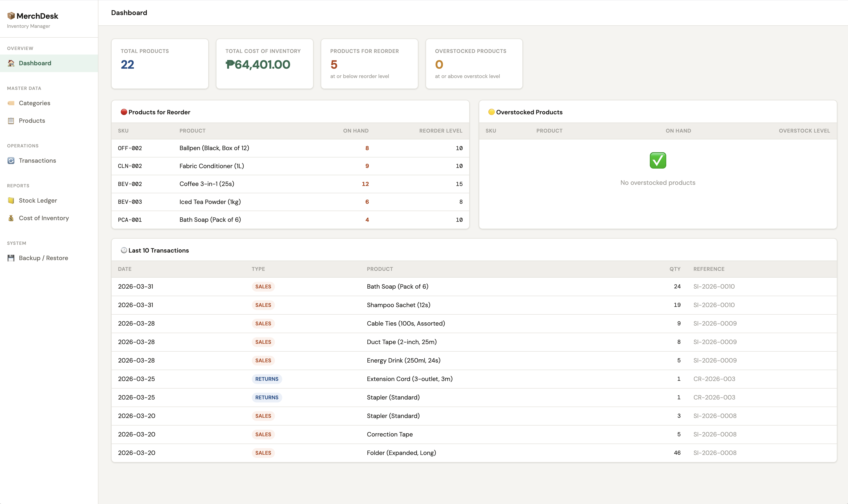Click the Products clipboard icon
The width and height of the screenshot is (848, 504).
tap(11, 120)
